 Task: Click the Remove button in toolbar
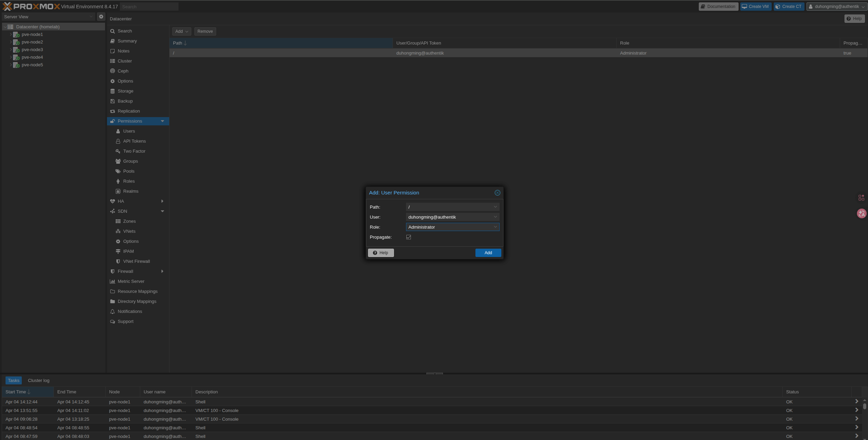(x=205, y=31)
